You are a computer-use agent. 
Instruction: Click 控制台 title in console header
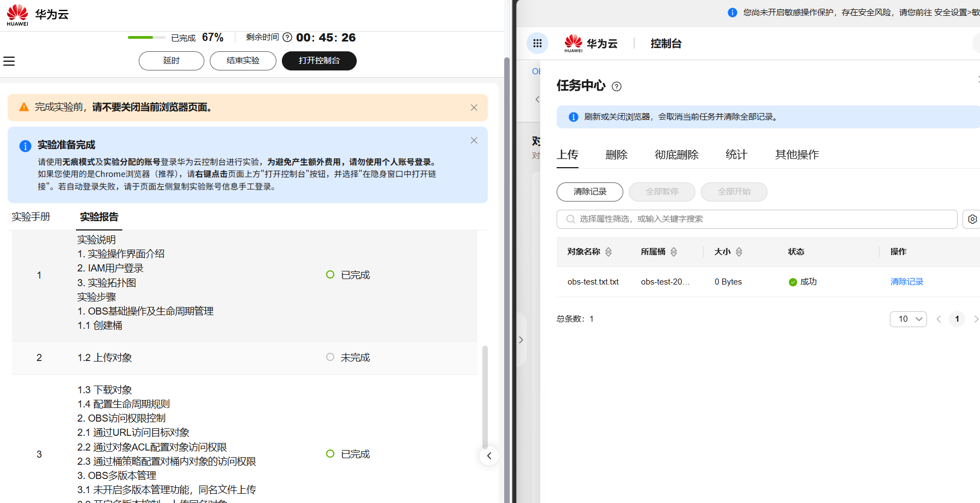coord(666,44)
